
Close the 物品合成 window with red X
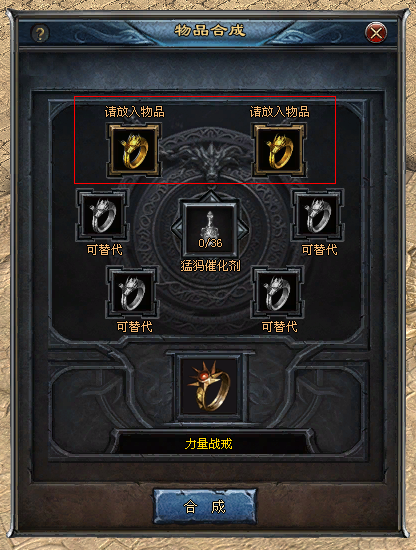coord(376,33)
